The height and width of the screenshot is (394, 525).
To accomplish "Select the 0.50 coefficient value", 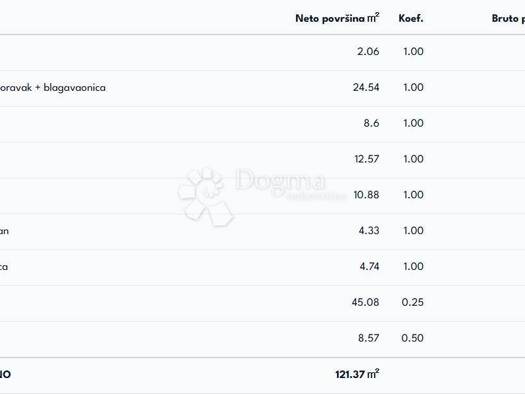I will [412, 338].
